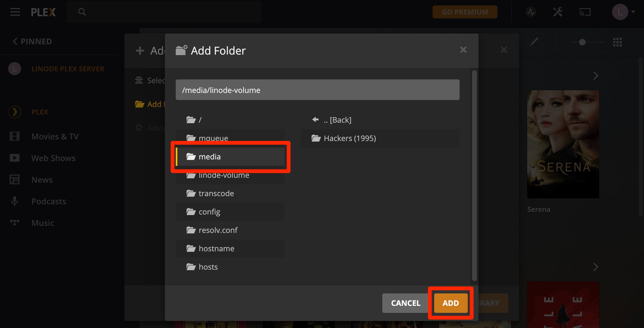Click the Music icon in sidebar

click(x=14, y=223)
